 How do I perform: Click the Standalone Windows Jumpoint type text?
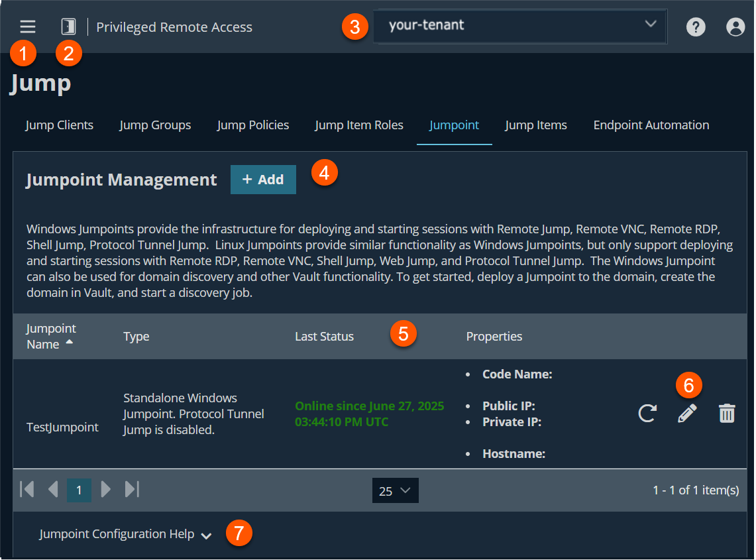click(194, 414)
